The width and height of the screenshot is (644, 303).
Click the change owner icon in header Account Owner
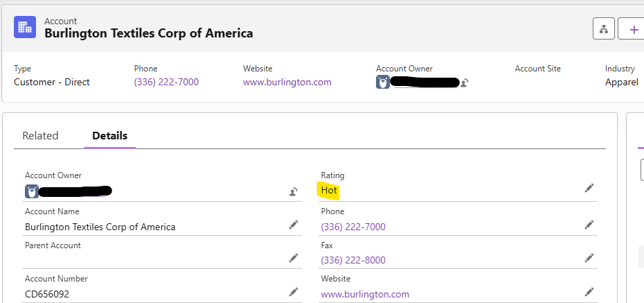(465, 83)
